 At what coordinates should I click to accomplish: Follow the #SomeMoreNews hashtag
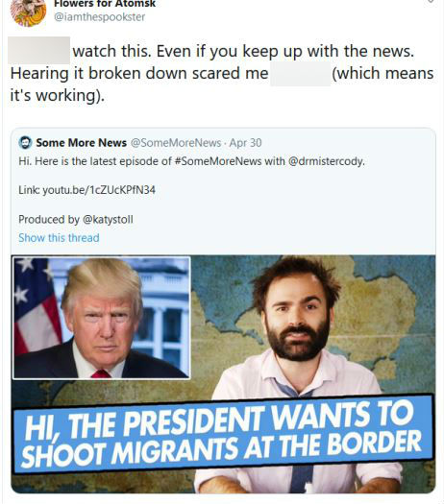[x=218, y=161]
